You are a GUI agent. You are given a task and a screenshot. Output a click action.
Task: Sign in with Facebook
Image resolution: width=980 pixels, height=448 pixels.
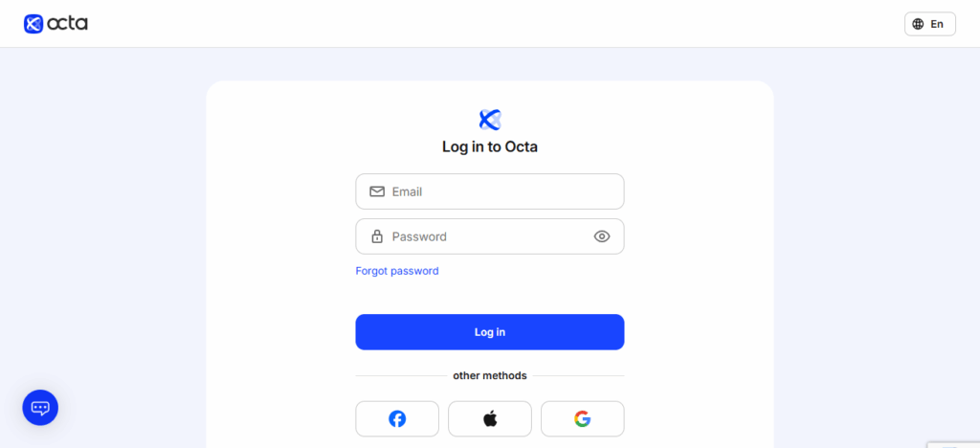coord(397,418)
